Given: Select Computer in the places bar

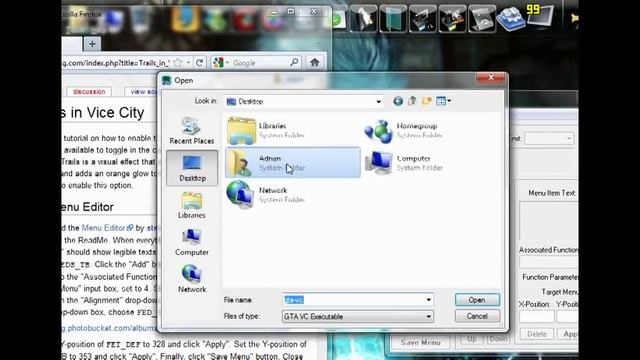Looking at the screenshot, I should pos(191,242).
